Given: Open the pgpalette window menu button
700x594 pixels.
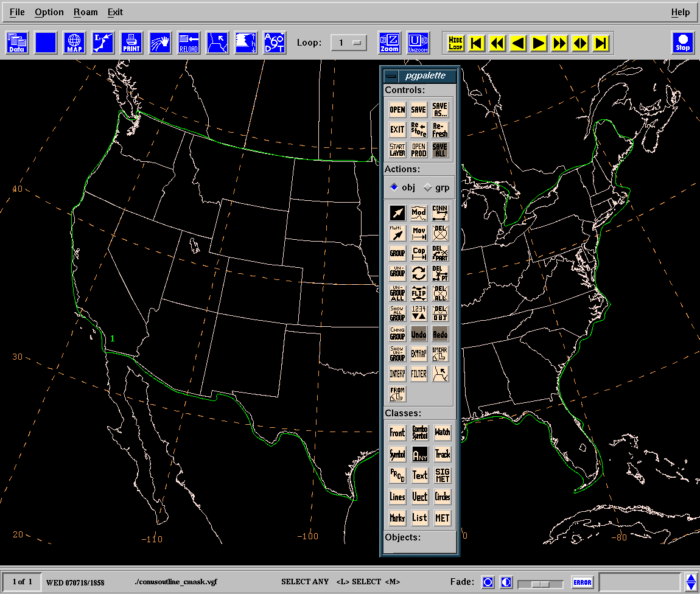Looking at the screenshot, I should pos(391,76).
